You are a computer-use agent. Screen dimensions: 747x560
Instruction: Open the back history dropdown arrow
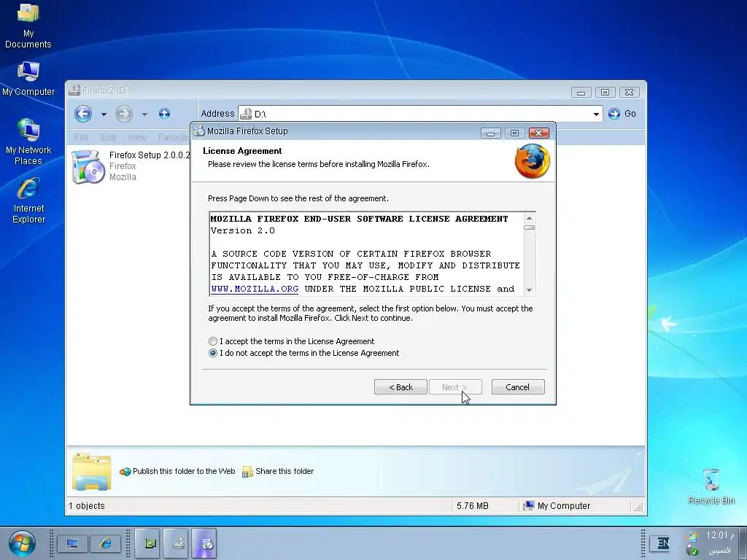click(104, 114)
